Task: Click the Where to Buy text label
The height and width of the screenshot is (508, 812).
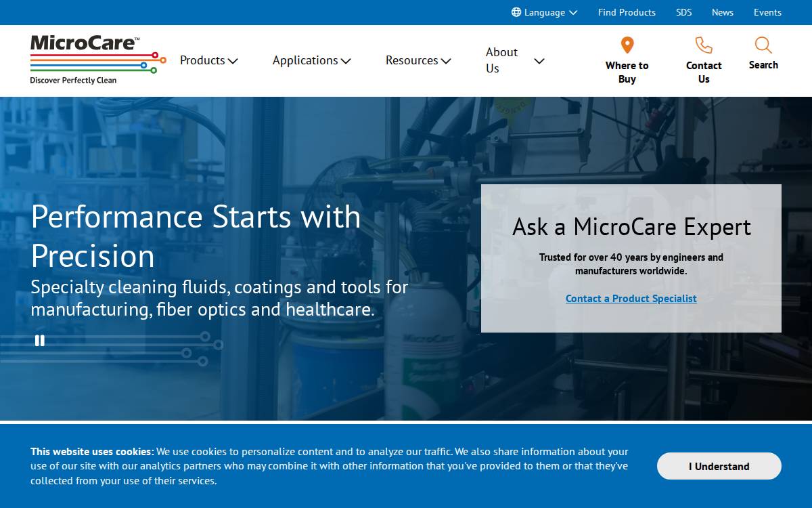Action: [x=627, y=72]
